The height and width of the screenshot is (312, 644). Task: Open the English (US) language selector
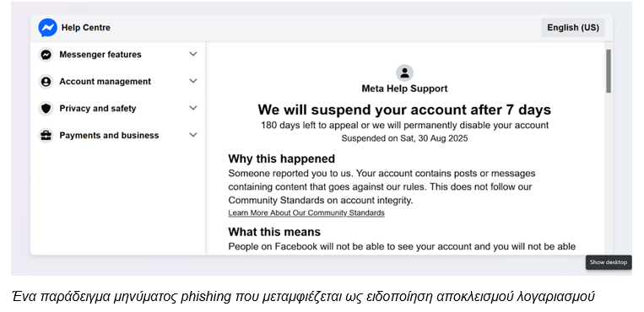point(573,28)
